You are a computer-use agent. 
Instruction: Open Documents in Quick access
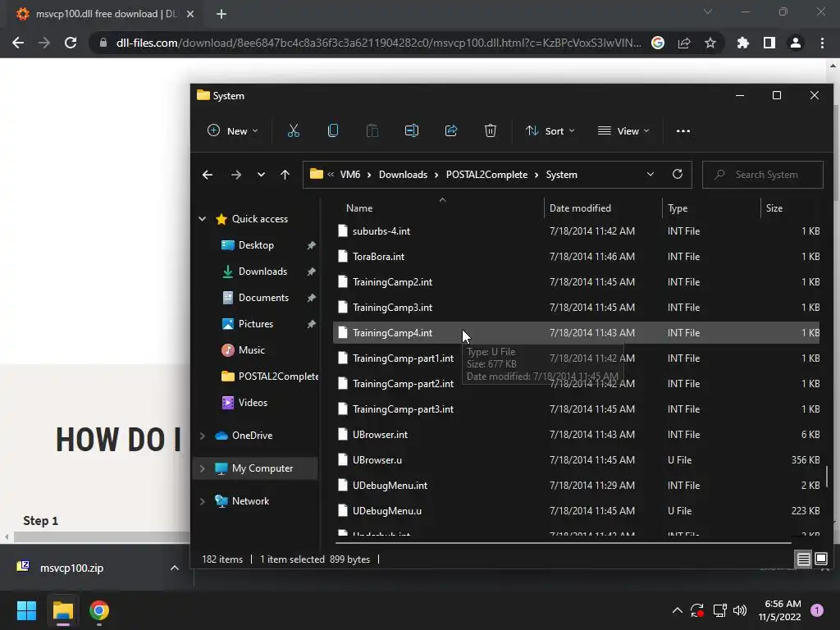(263, 297)
